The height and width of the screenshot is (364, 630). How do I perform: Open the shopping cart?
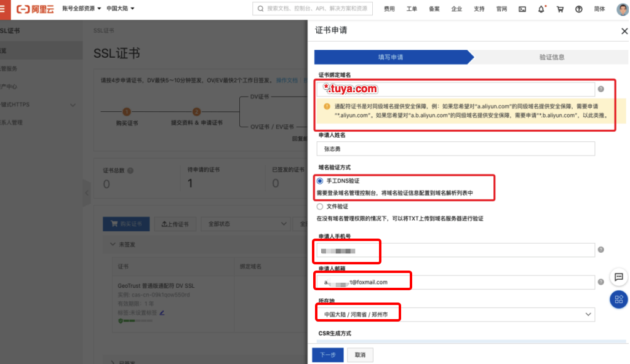click(560, 9)
